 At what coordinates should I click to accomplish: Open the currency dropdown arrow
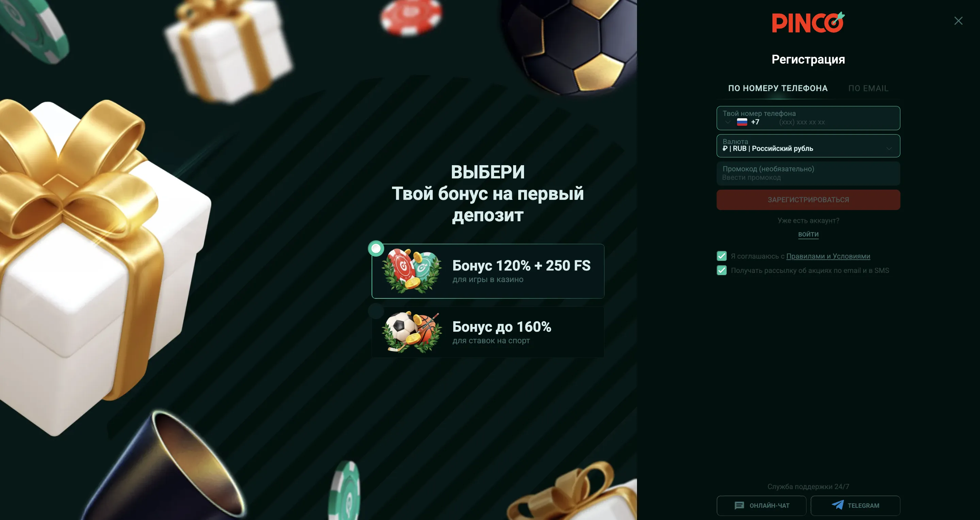889,149
